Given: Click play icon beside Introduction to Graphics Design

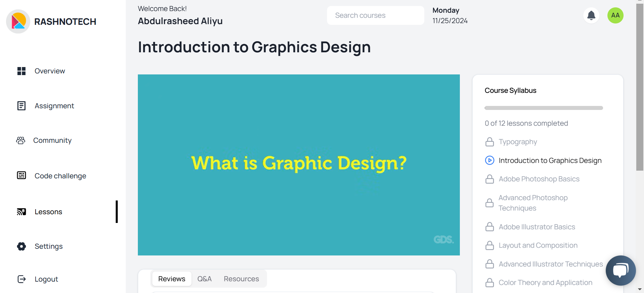Looking at the screenshot, I should 490,161.
